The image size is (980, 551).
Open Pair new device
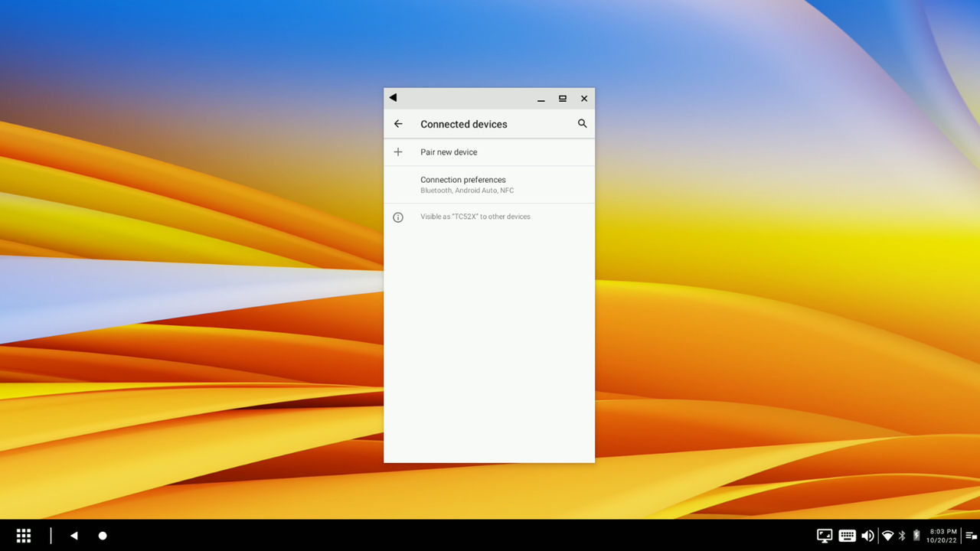[x=489, y=152]
